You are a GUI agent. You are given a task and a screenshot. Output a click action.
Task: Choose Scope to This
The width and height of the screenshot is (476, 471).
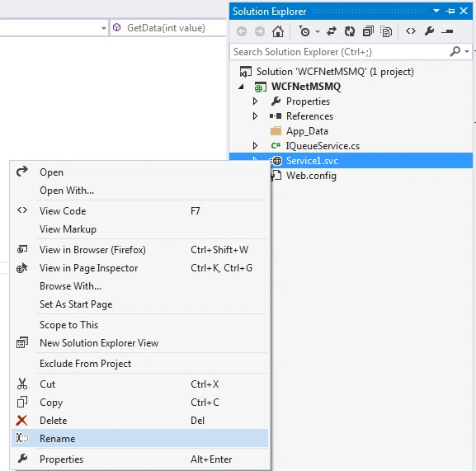pyautogui.click(x=139, y=325)
